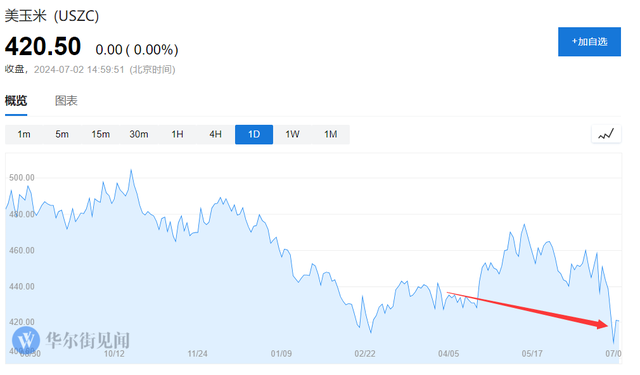Open the 图表 chart tab
The image size is (640, 375).
(66, 100)
